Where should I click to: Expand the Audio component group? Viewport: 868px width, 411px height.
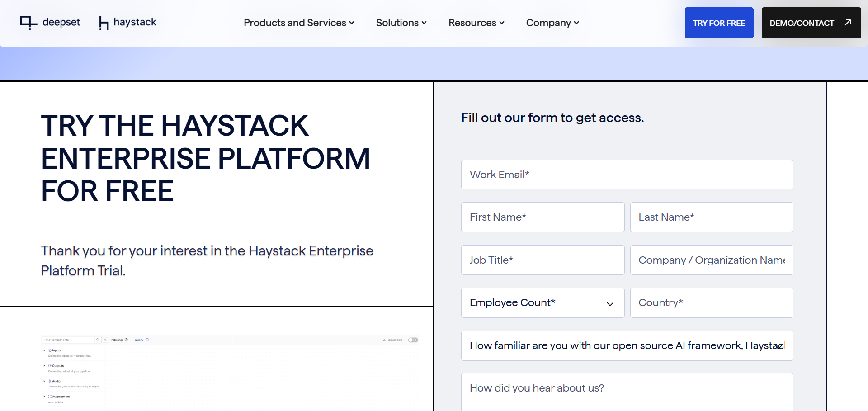coord(44,381)
